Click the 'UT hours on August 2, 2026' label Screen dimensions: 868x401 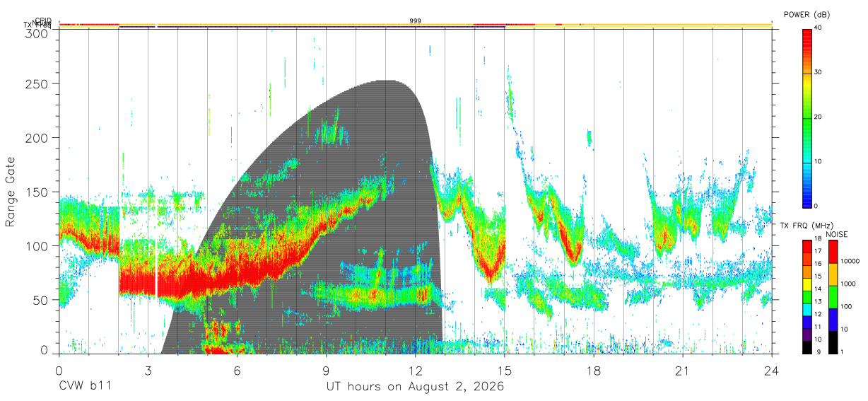(415, 387)
